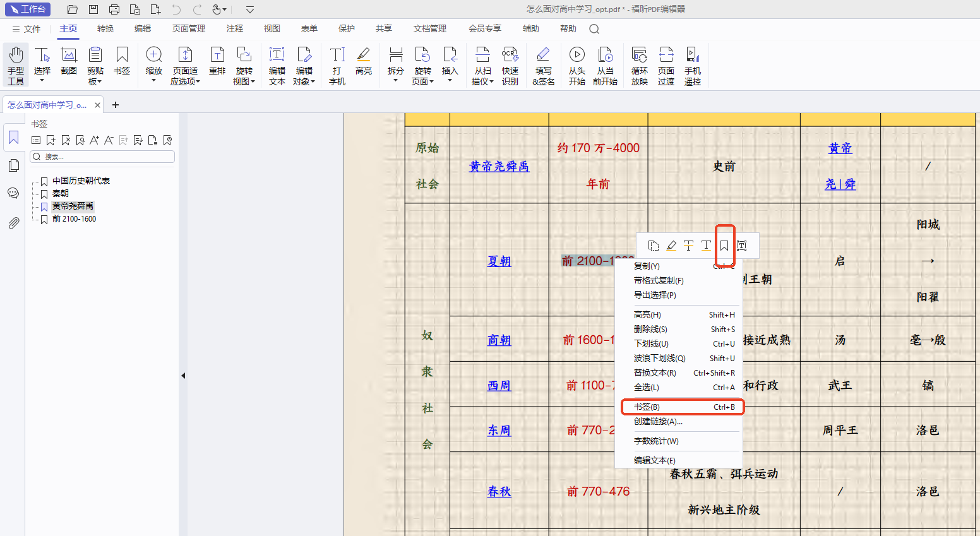The width and height of the screenshot is (980, 536).
Task: Expand the Zoom (缩放) dropdown arrow
Action: 153,81
